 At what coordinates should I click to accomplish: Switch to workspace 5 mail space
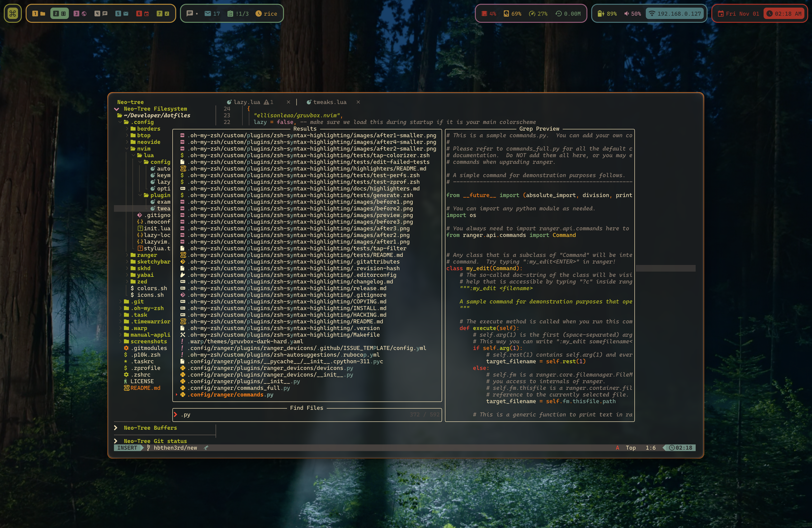[x=122, y=14]
